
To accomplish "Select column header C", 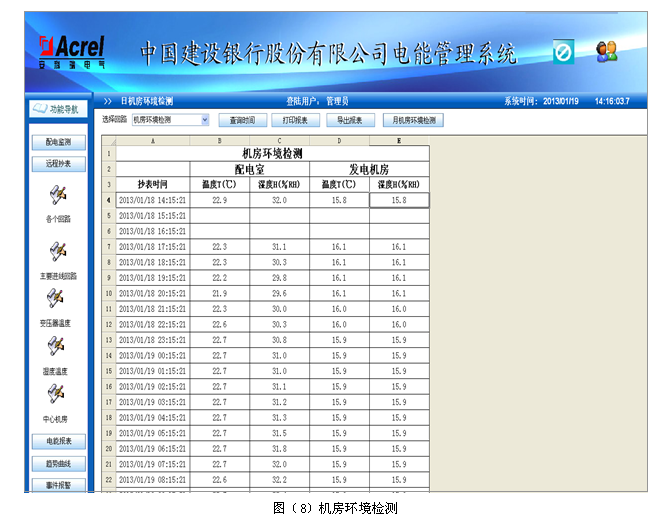I will 279,141.
